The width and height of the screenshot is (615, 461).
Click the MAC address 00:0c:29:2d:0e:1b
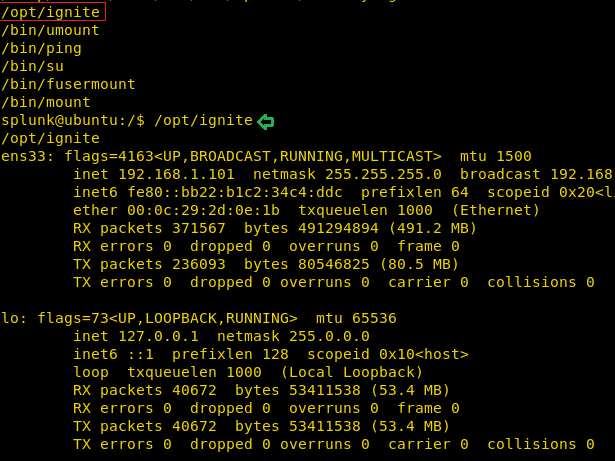tap(204, 211)
